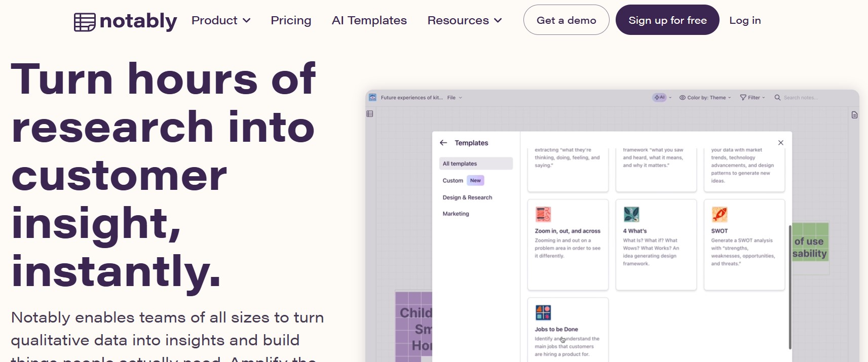868x362 pixels.
Task: Open the Pricing page
Action: pos(291,20)
